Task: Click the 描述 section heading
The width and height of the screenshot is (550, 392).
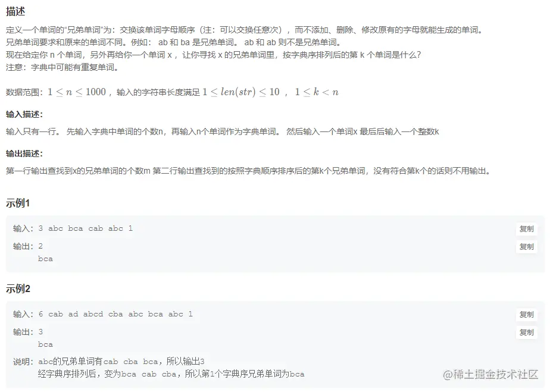Action: click(x=15, y=11)
